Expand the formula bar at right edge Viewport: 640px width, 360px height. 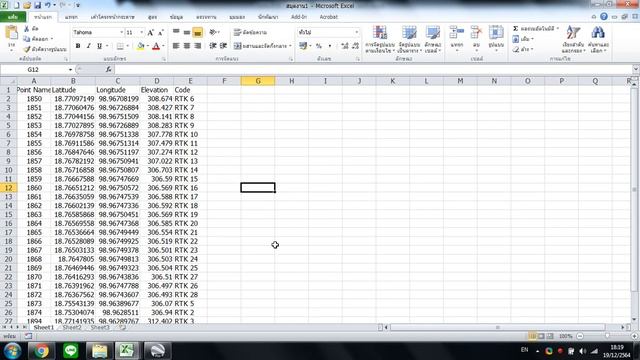click(636, 69)
